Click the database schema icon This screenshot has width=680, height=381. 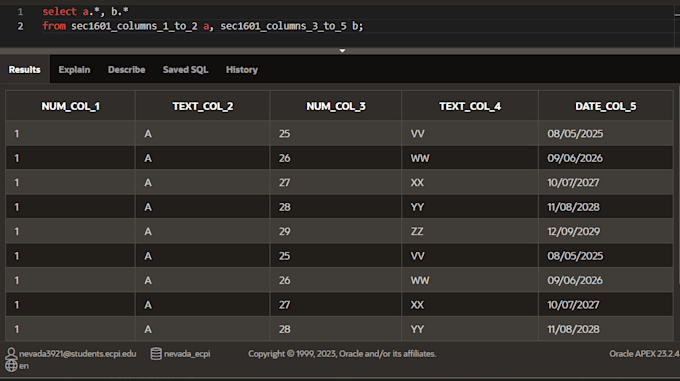[x=156, y=353]
